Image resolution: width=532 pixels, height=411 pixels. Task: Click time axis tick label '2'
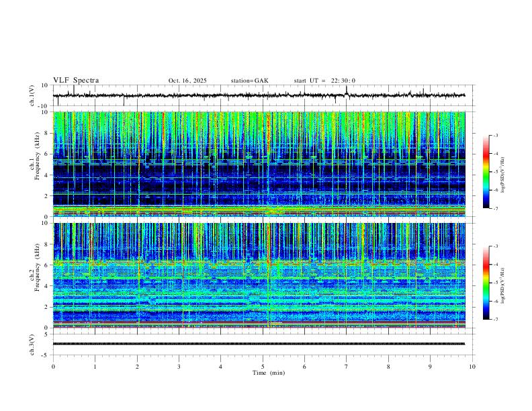pyautogui.click(x=137, y=367)
